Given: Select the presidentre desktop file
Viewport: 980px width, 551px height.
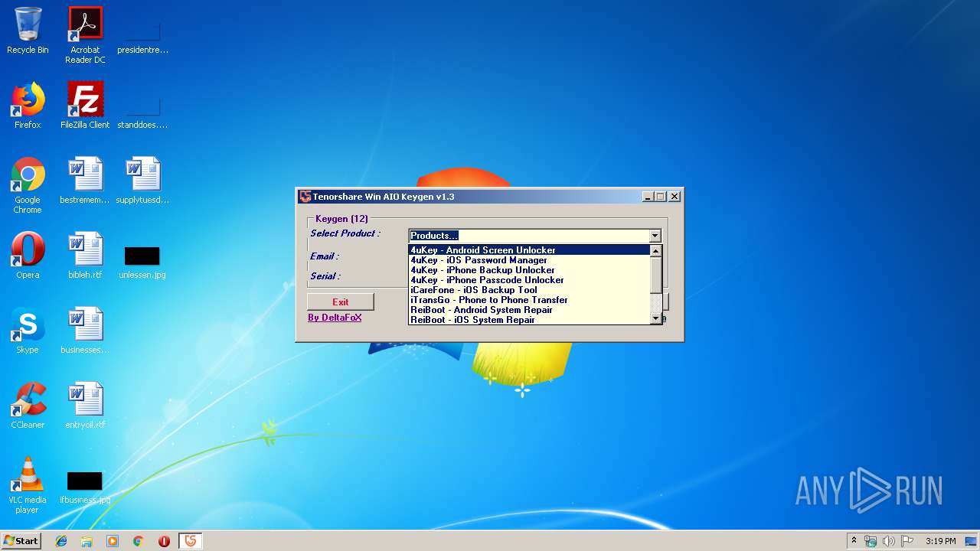Looking at the screenshot, I should [142, 37].
